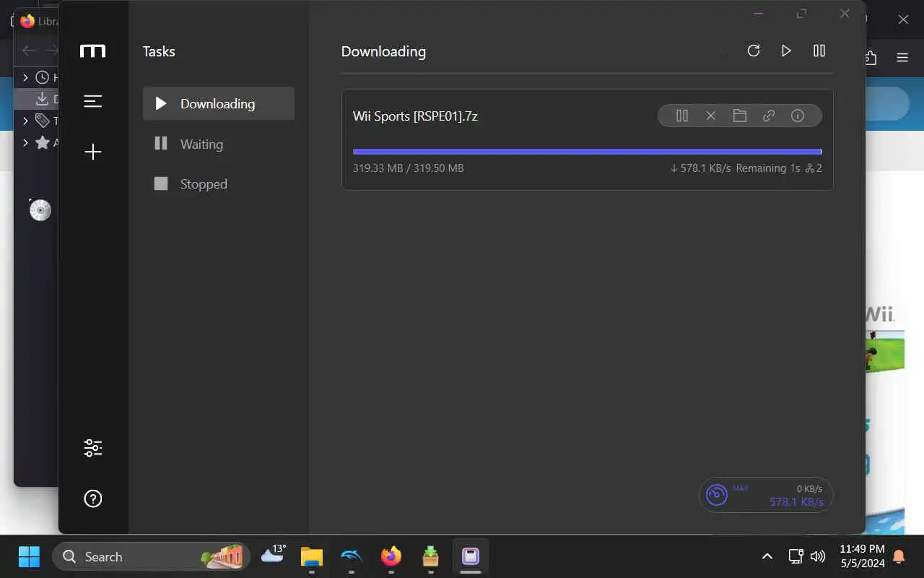Open the task list menu icon
Screen dimensions: 924x578
click(x=92, y=101)
